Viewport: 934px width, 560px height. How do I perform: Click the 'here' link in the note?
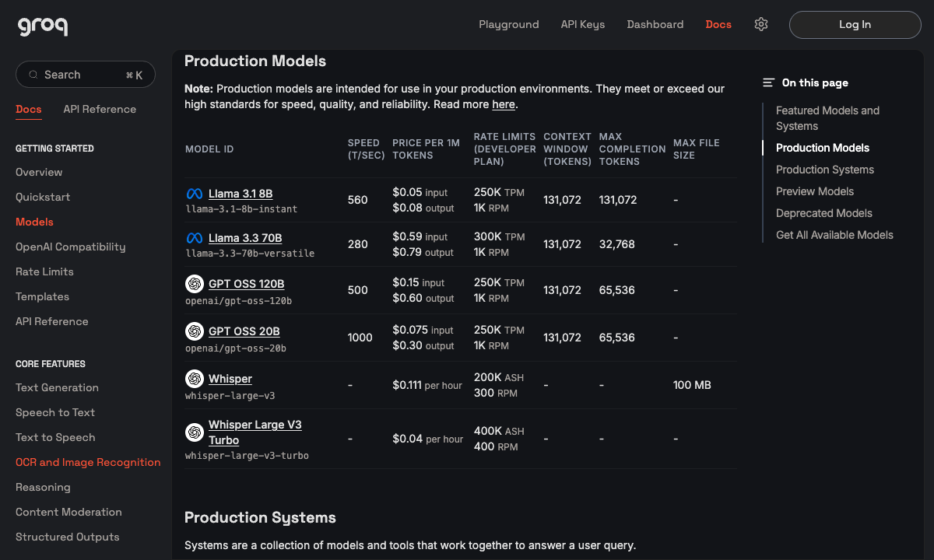pos(504,104)
